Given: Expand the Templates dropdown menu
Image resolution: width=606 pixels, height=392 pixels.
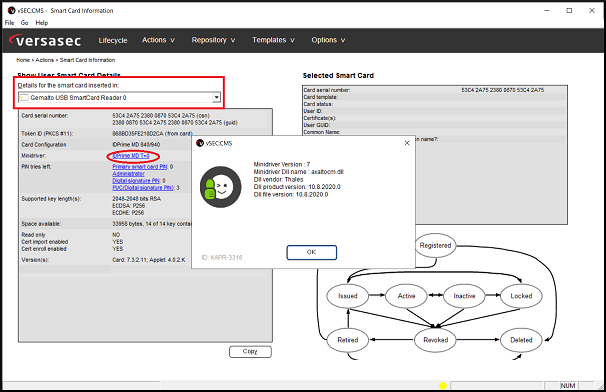Looking at the screenshot, I should pos(273,40).
